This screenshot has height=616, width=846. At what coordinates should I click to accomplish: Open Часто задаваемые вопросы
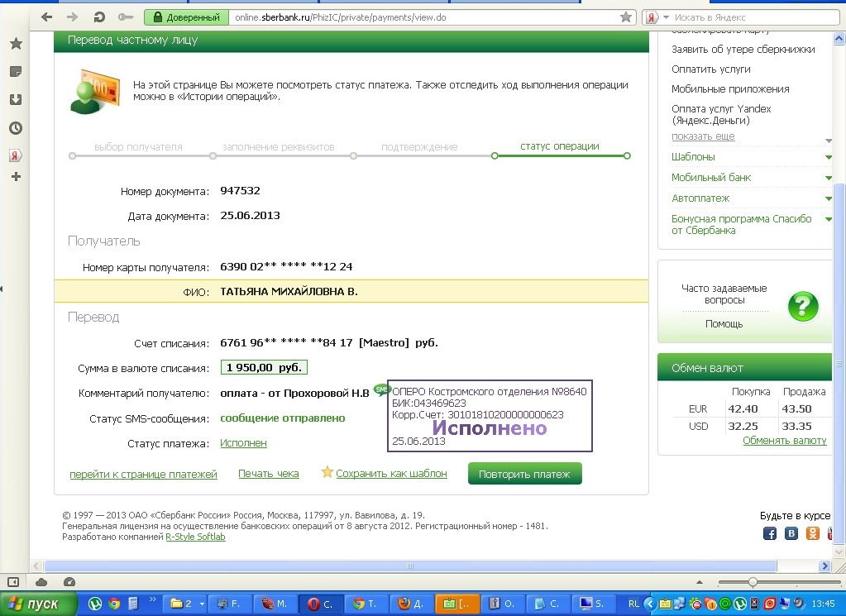click(724, 294)
